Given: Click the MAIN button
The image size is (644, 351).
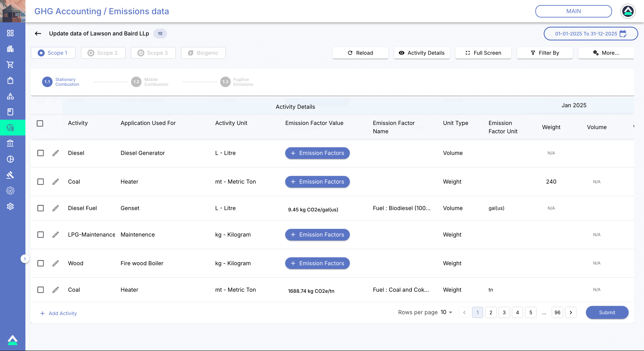Looking at the screenshot, I should click(573, 11).
